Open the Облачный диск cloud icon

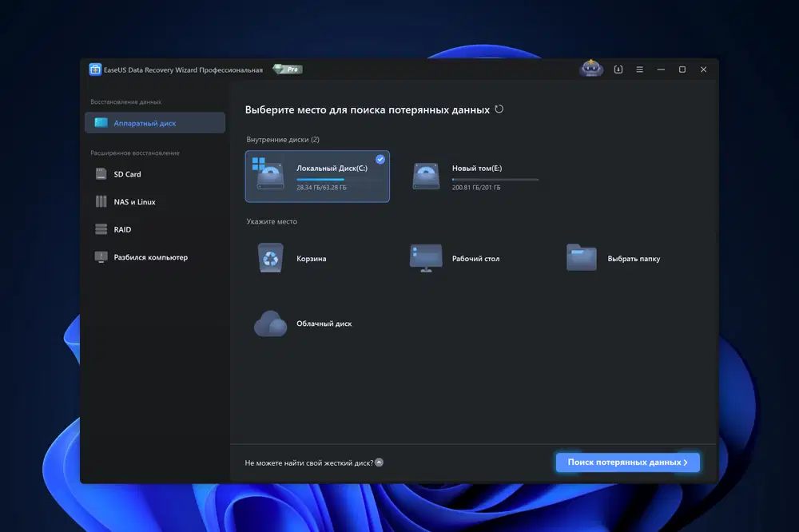(x=270, y=324)
